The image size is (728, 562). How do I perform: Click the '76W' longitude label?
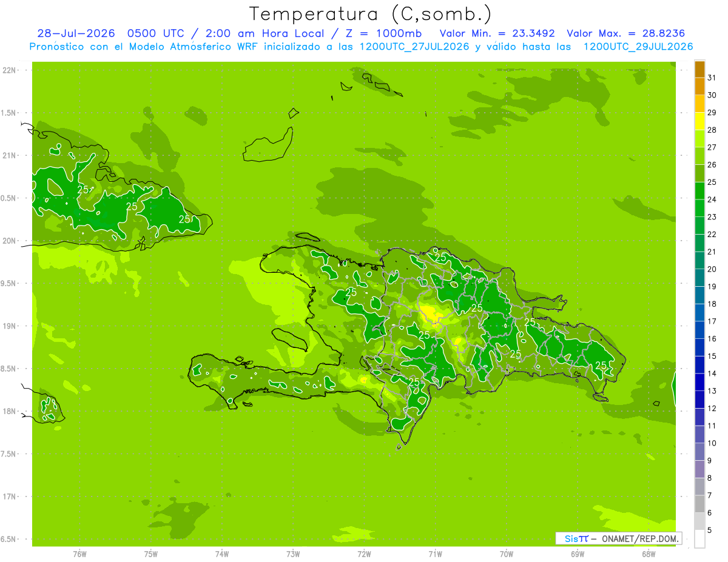(79, 554)
